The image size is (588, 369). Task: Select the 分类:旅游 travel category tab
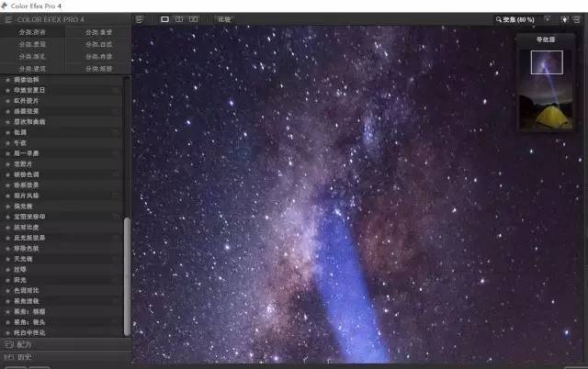click(x=98, y=69)
